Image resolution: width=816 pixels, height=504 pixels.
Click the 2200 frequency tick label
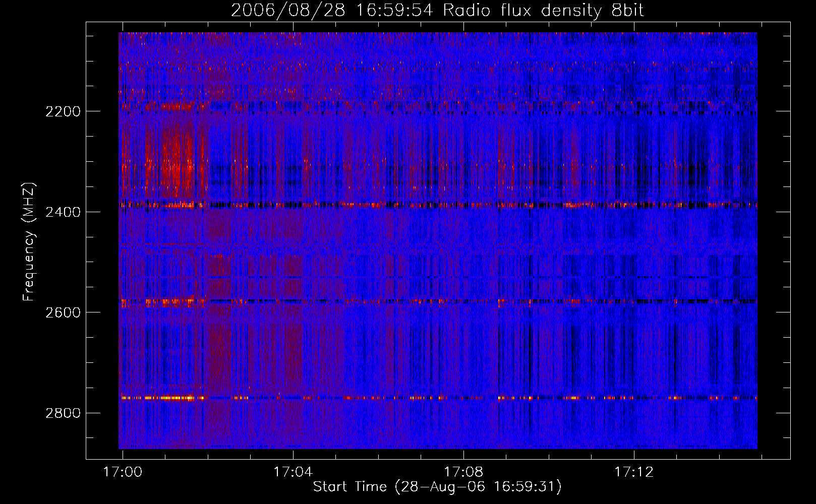pos(63,111)
